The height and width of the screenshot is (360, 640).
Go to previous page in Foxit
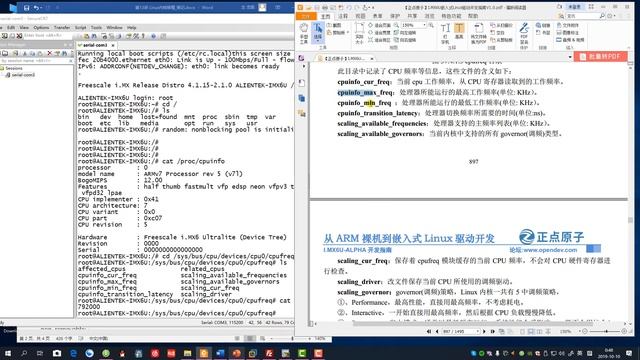(x=437, y=331)
